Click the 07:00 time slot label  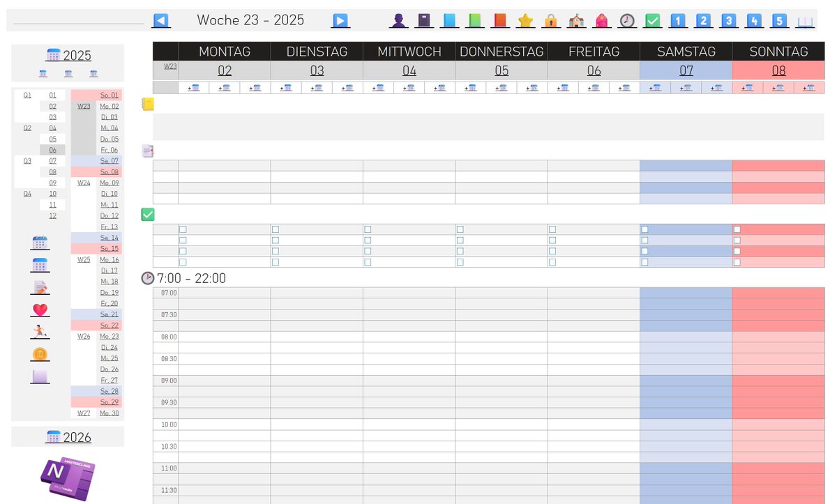(x=169, y=293)
